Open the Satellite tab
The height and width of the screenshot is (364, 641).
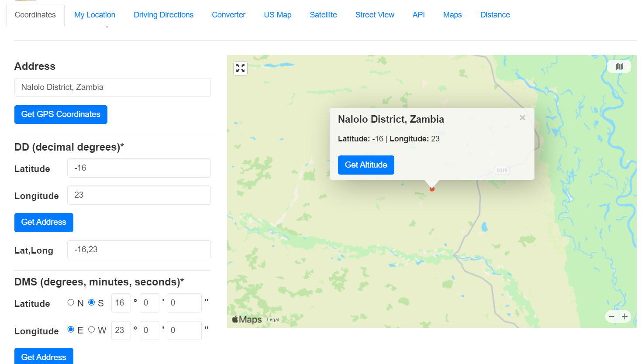(323, 15)
